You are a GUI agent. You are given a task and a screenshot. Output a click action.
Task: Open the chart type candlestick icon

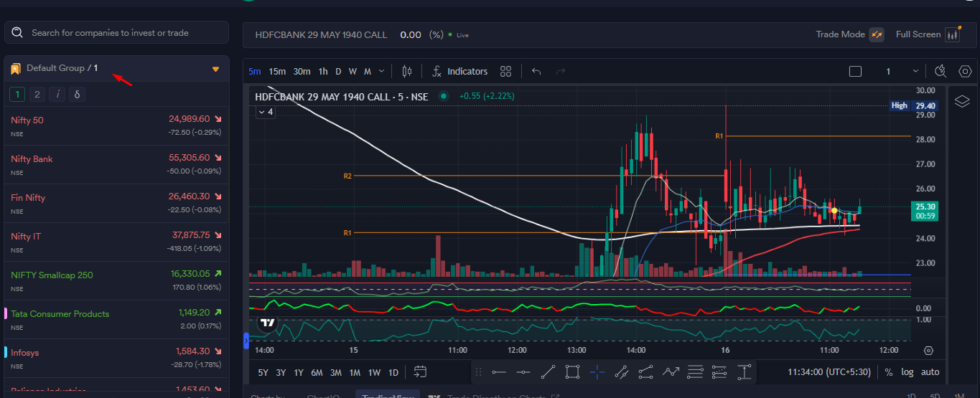coord(407,71)
